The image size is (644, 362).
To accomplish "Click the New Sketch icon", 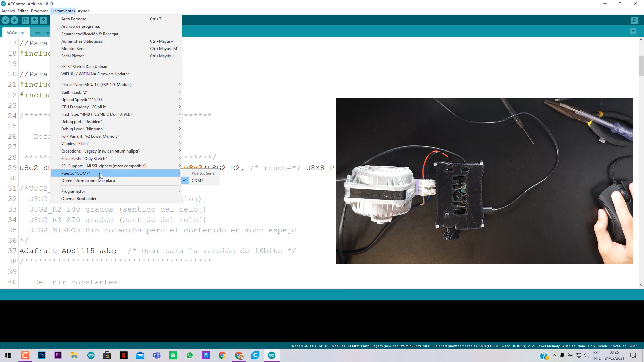I will pyautogui.click(x=25, y=20).
